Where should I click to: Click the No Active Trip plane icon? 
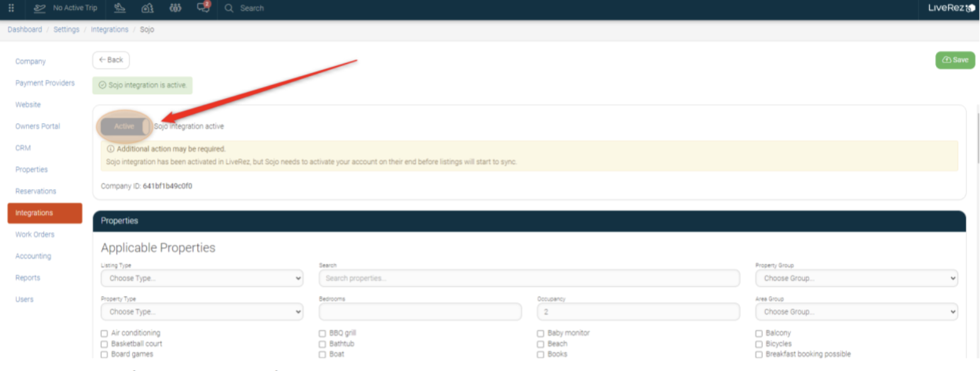click(x=40, y=8)
